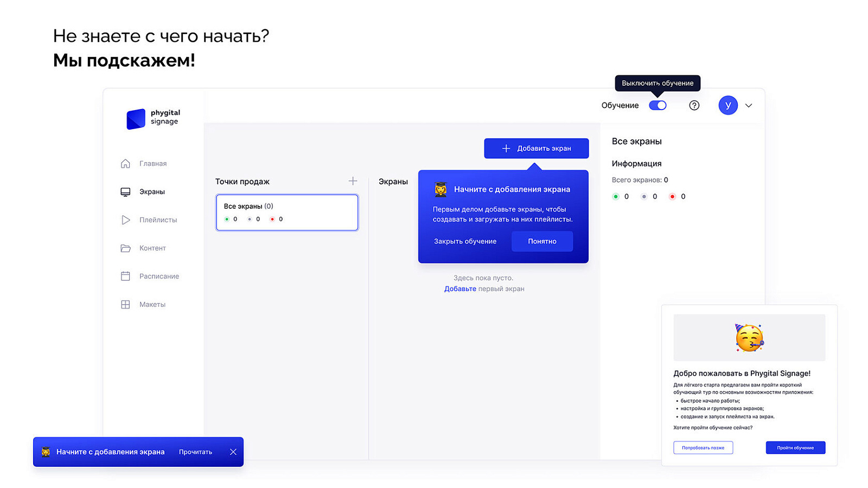868x488 pixels.
Task: Open the Плейлисты play icon
Action: click(125, 220)
